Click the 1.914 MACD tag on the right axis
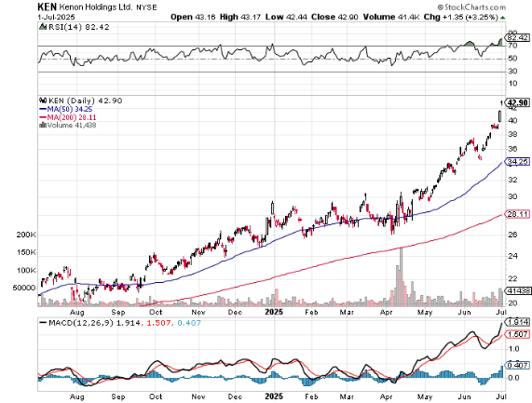The height and width of the screenshot is (403, 532). pyautogui.click(x=518, y=322)
